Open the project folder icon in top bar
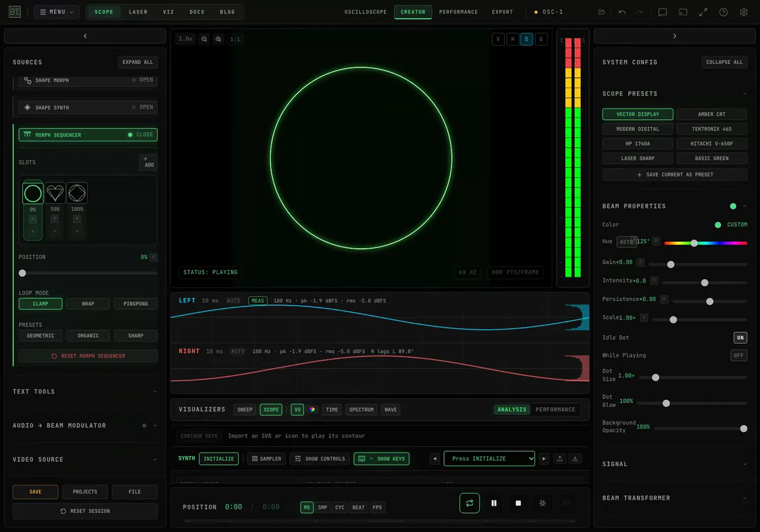The height and width of the screenshot is (532, 760). (601, 12)
